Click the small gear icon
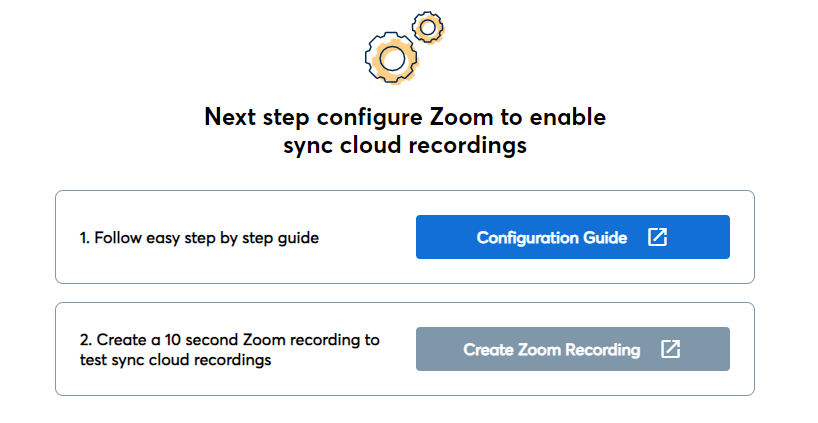Image resolution: width=818 pixels, height=423 pixels. pyautogui.click(x=428, y=27)
